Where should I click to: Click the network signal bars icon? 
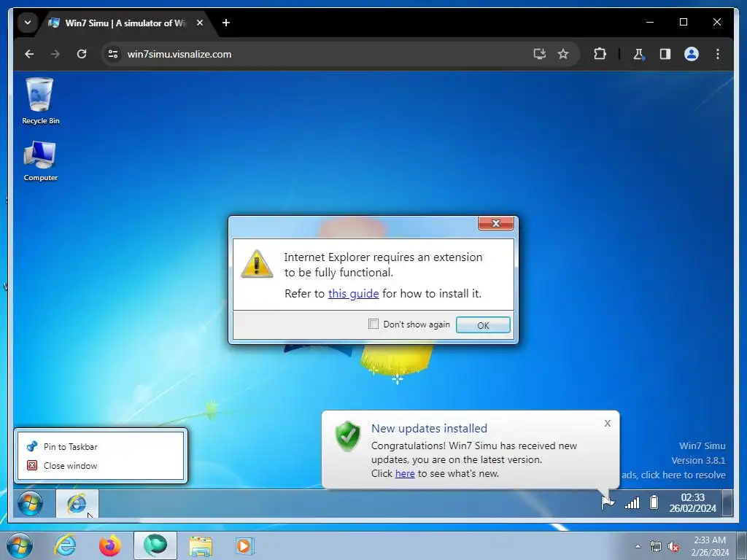point(632,503)
